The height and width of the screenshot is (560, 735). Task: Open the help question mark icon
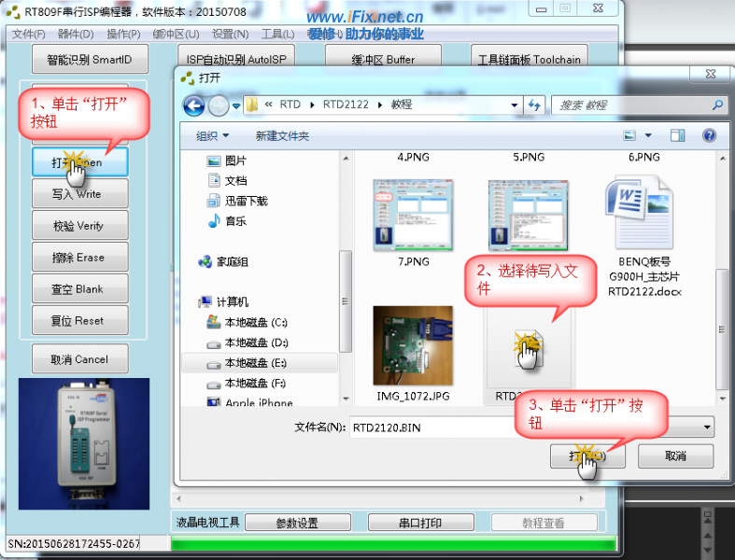[x=709, y=135]
